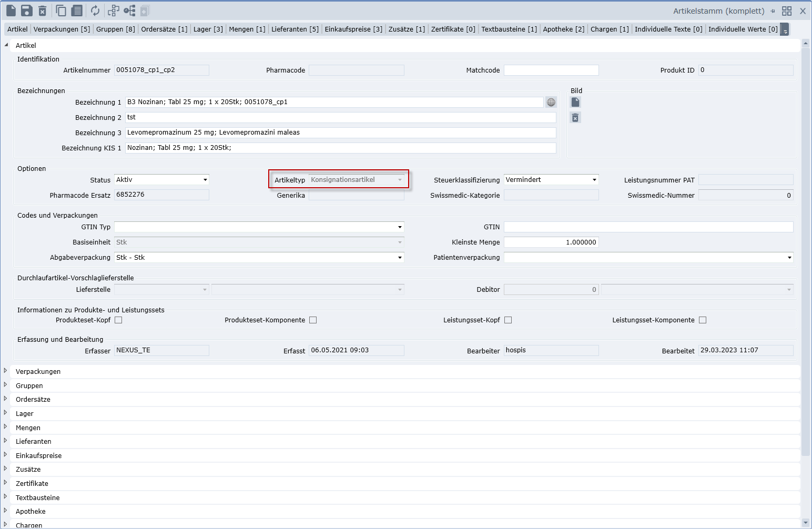The width and height of the screenshot is (812, 529).
Task: Add an image using the Bild file icon
Action: pyautogui.click(x=575, y=103)
